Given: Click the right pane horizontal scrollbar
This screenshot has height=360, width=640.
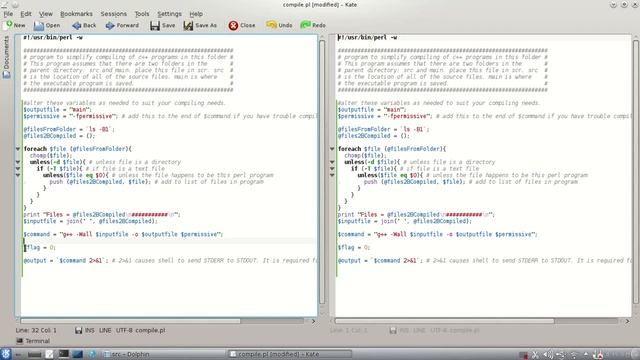Looking at the screenshot, I should (x=444, y=321).
